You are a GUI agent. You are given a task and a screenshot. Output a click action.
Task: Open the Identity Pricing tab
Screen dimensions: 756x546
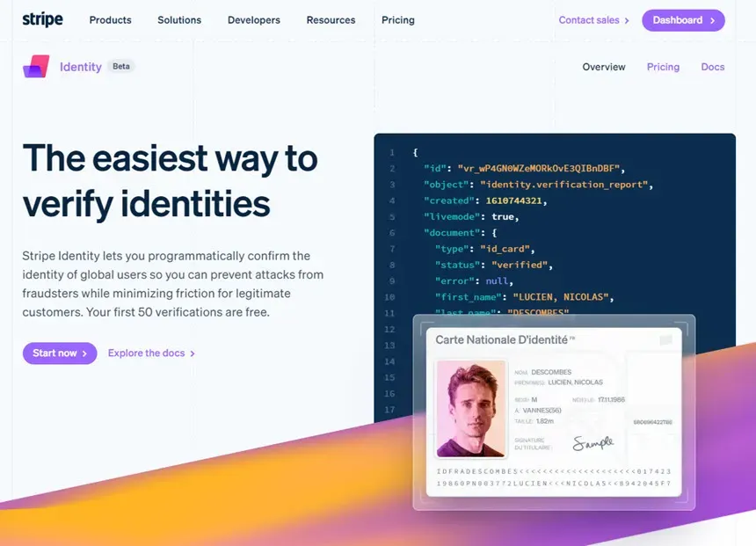(x=663, y=67)
